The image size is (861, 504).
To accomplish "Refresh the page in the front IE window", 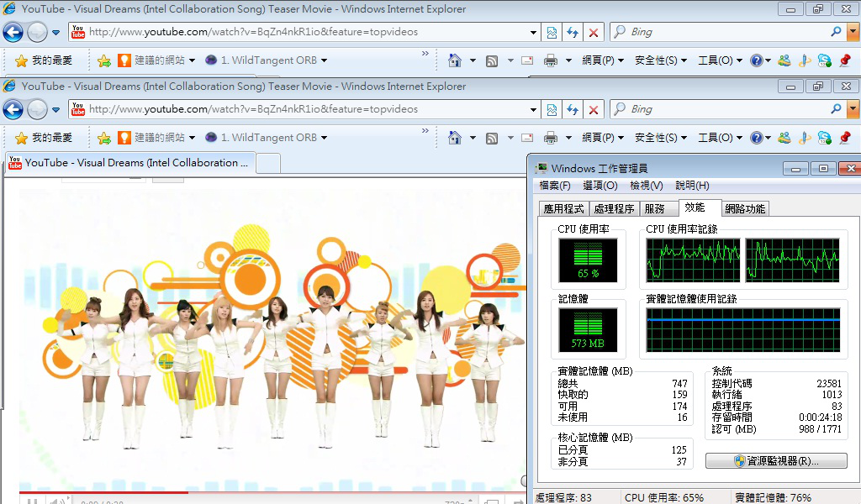I will (x=572, y=110).
